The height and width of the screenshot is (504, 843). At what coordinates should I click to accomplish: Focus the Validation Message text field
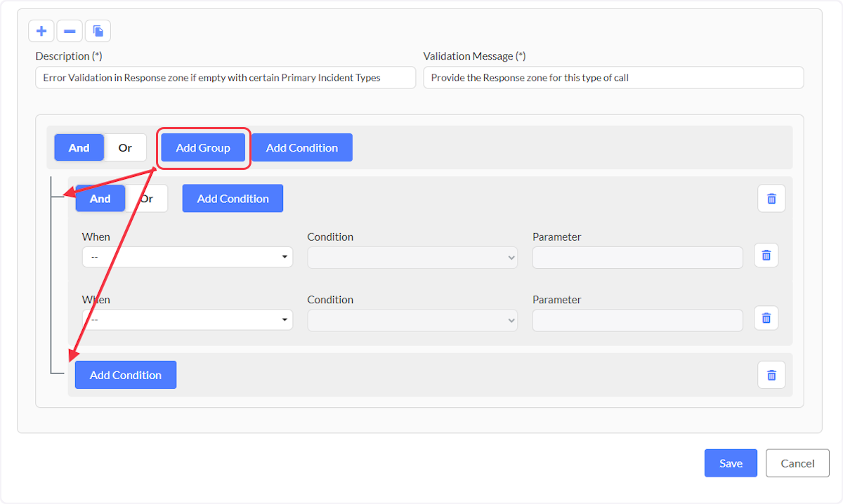[613, 78]
